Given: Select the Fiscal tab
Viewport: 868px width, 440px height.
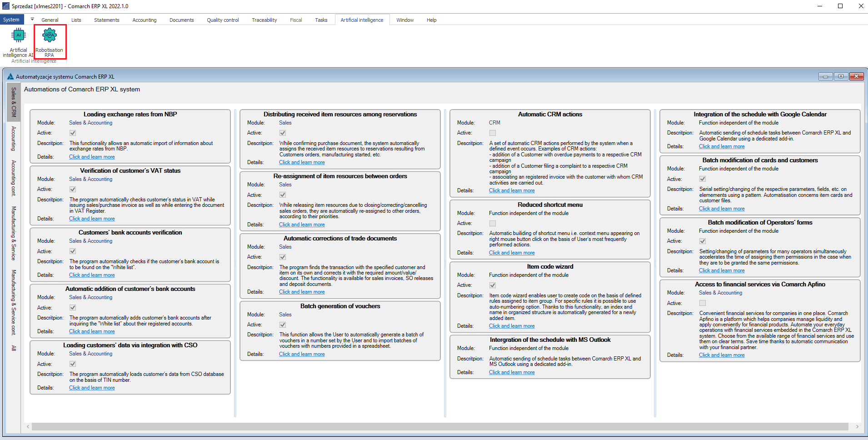Looking at the screenshot, I should [x=296, y=20].
